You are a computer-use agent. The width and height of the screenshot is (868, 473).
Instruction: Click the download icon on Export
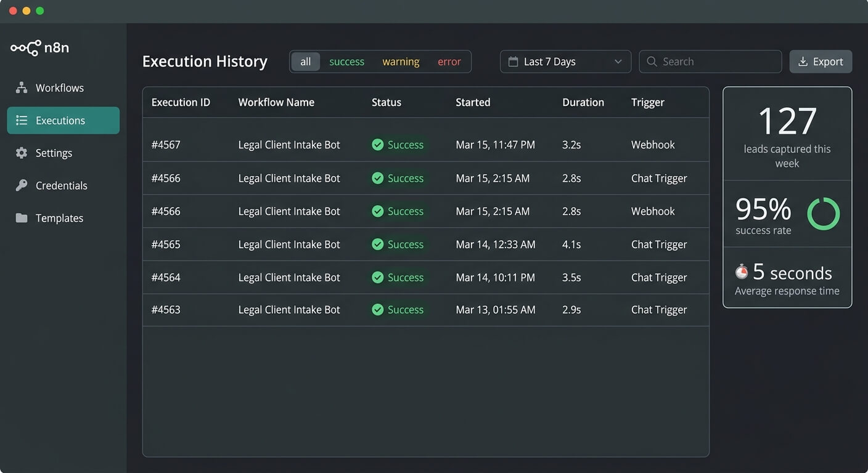pos(803,62)
